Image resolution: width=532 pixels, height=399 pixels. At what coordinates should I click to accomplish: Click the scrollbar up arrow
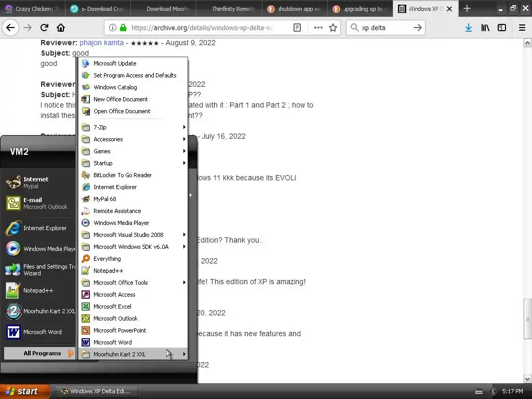coord(527,43)
